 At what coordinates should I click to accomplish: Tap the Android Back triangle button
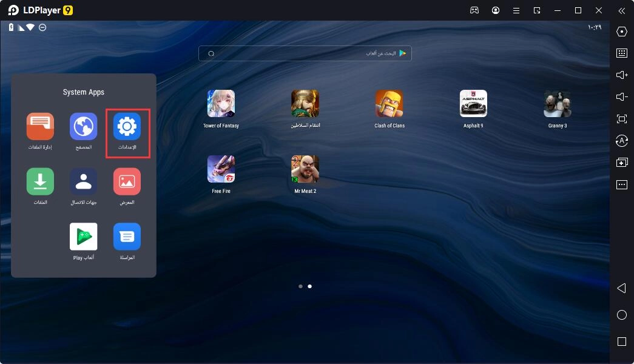point(622,288)
